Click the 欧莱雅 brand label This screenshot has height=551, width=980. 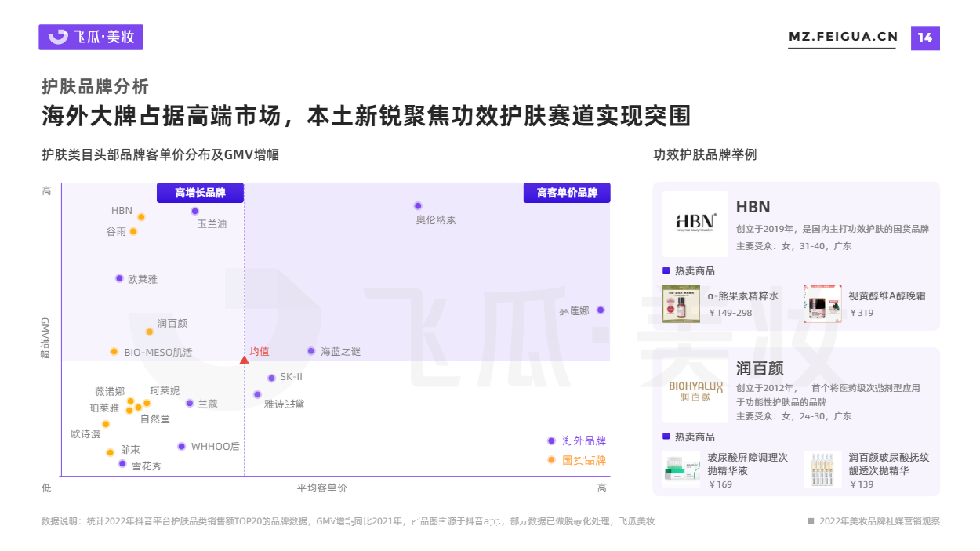click(x=143, y=279)
